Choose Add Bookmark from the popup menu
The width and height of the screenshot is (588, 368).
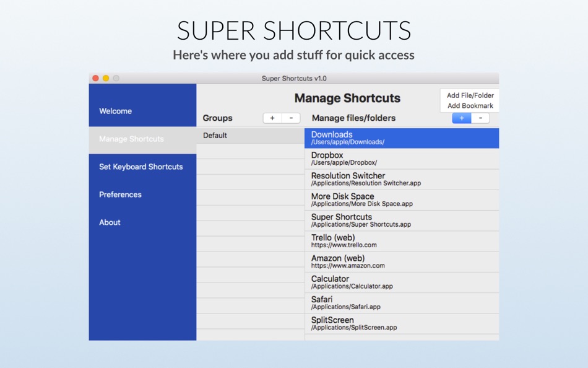470,106
